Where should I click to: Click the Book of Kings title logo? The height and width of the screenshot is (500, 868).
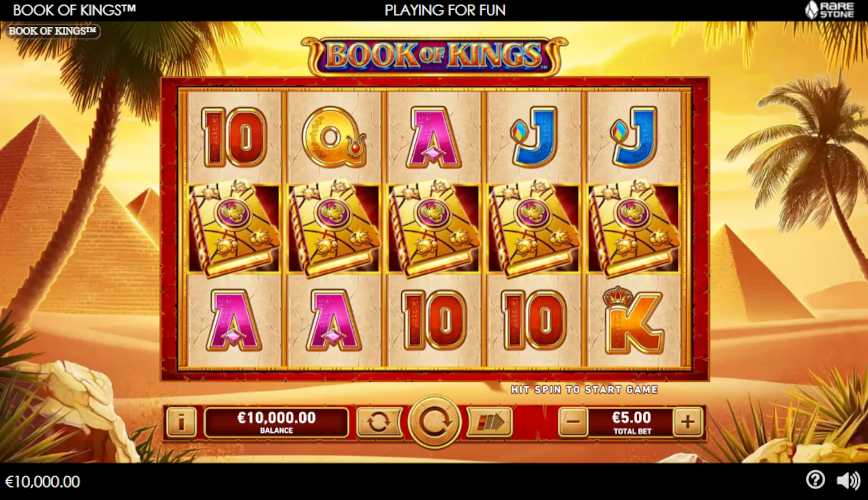tap(435, 55)
